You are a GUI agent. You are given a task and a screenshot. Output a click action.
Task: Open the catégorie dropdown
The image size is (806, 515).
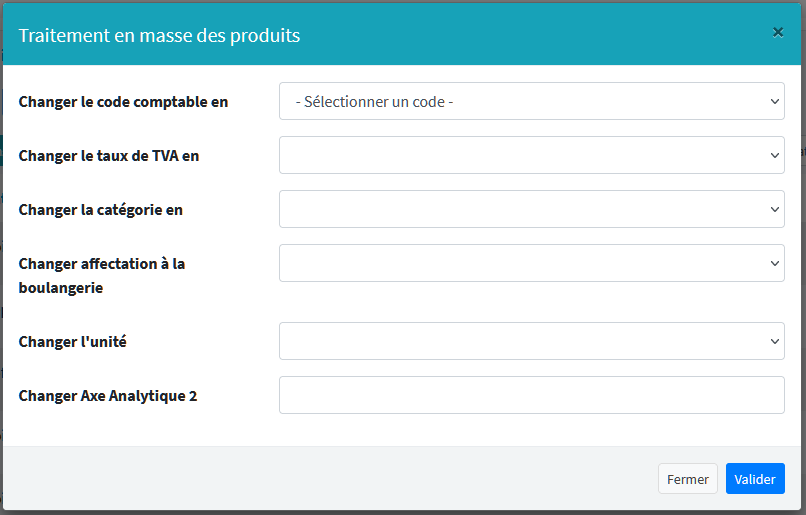click(x=520, y=209)
